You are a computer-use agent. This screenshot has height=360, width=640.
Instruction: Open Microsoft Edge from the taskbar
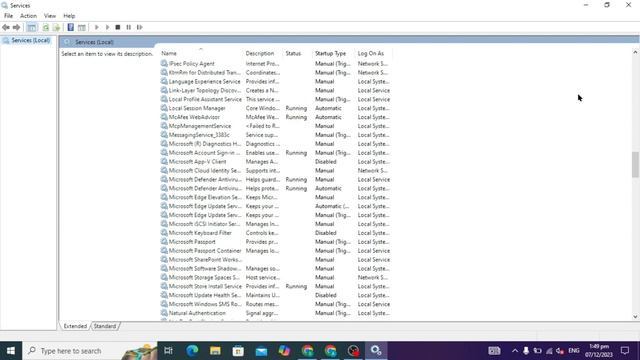point(192,351)
